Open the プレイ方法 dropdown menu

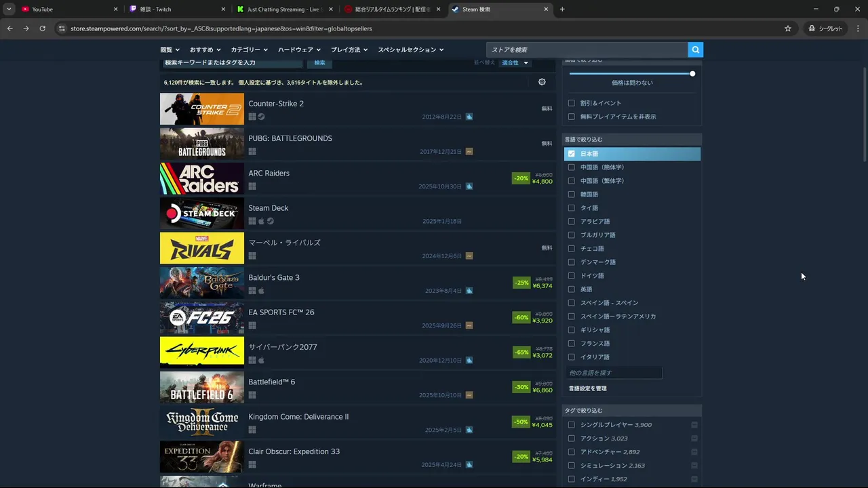point(349,49)
